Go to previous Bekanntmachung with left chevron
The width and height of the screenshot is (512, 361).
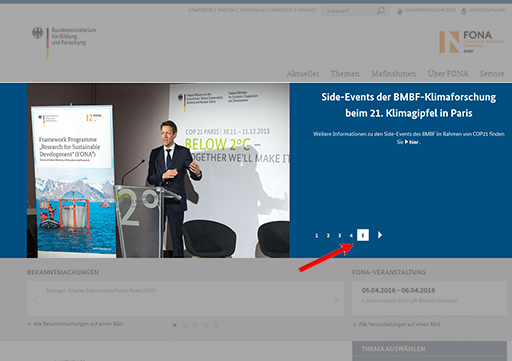pyautogui.click(x=35, y=300)
